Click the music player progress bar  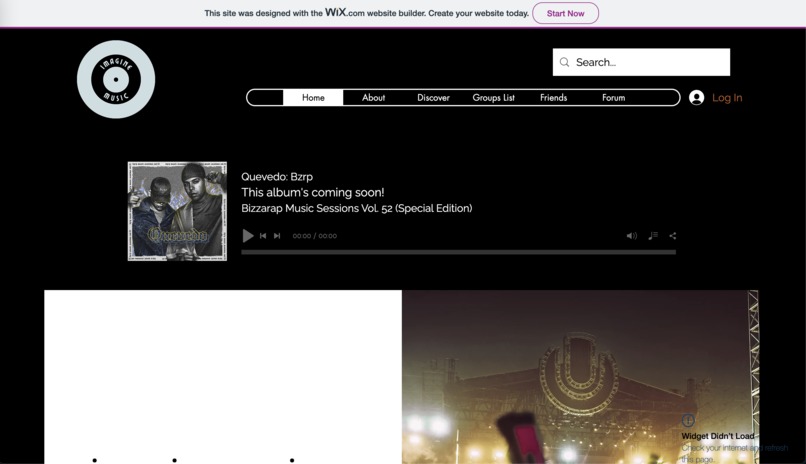point(459,252)
